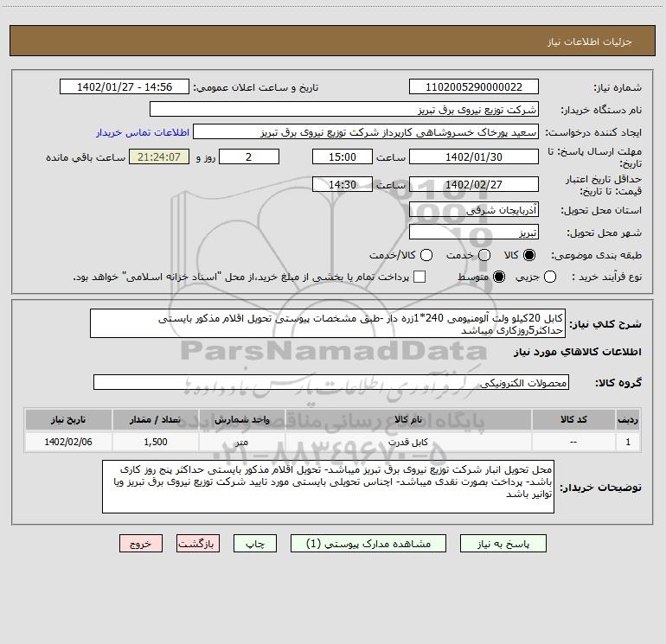The height and width of the screenshot is (644, 666).
Task: Click the ردیف column header
Action: click(x=628, y=419)
